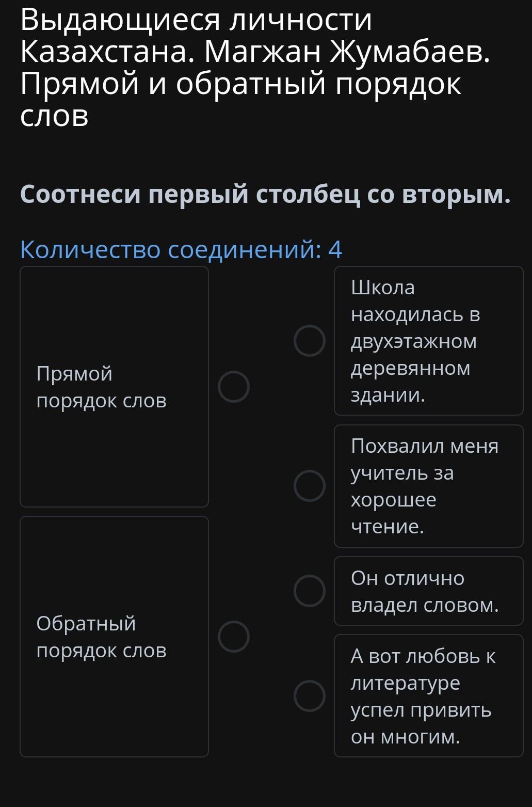Click the instruction Соотнеси первый столбец со вторым

(x=265, y=194)
